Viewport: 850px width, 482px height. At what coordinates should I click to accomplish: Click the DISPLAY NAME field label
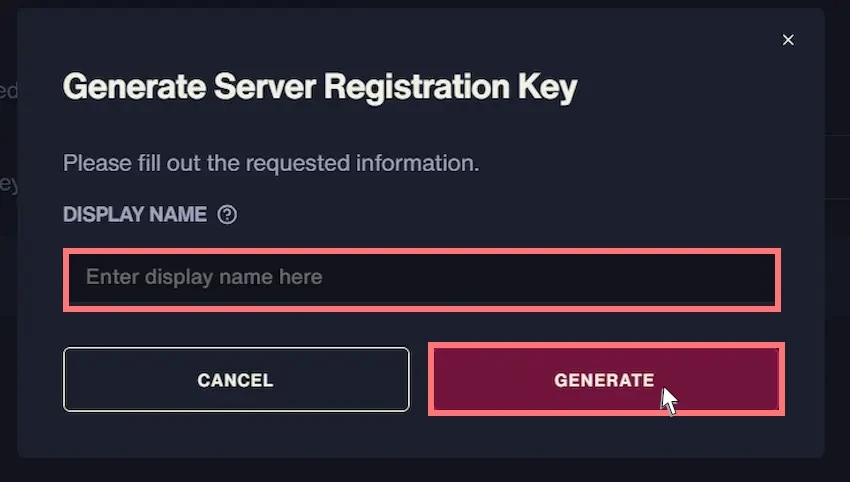[135, 214]
